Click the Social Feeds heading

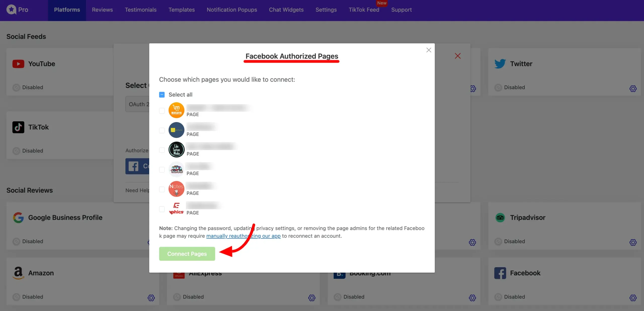[x=26, y=37]
